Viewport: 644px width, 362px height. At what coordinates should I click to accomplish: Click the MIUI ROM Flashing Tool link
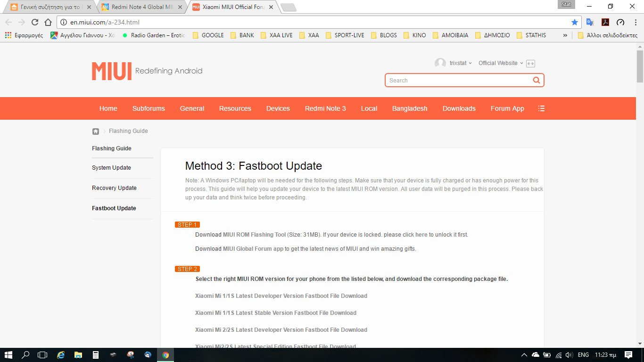[x=254, y=235]
